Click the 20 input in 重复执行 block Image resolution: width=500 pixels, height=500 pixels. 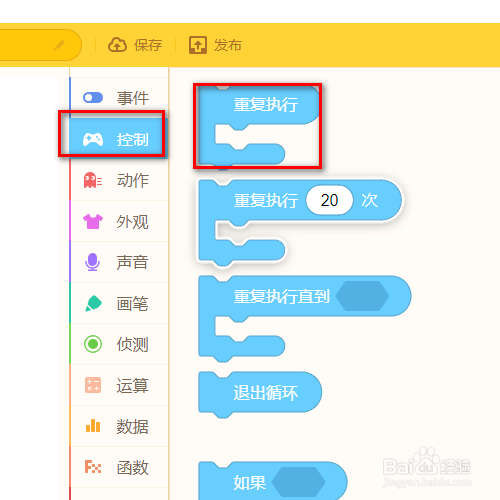(329, 200)
